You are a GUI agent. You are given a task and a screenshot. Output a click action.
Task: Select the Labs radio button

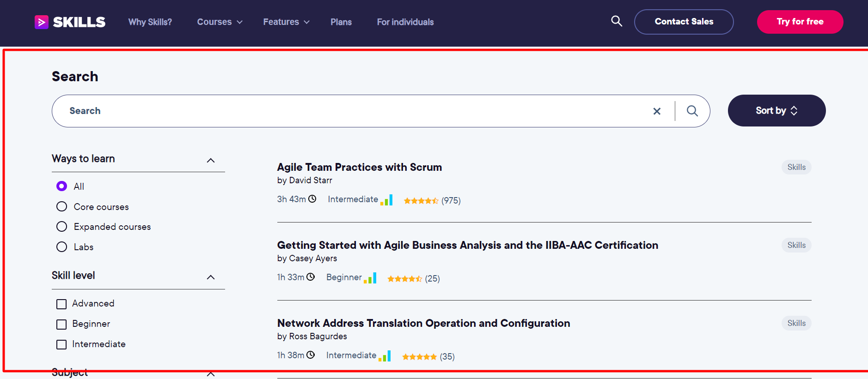tap(61, 247)
